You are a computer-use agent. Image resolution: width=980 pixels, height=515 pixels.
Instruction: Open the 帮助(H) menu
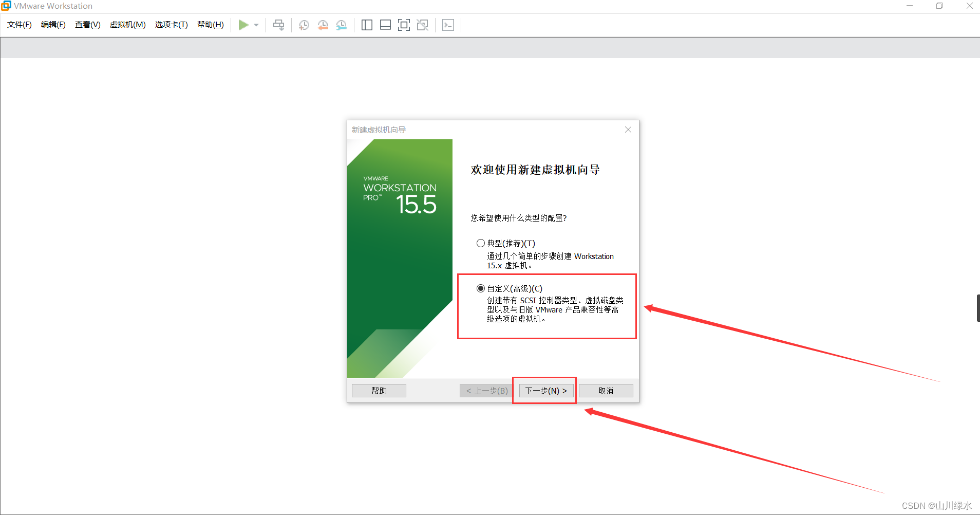click(x=210, y=24)
